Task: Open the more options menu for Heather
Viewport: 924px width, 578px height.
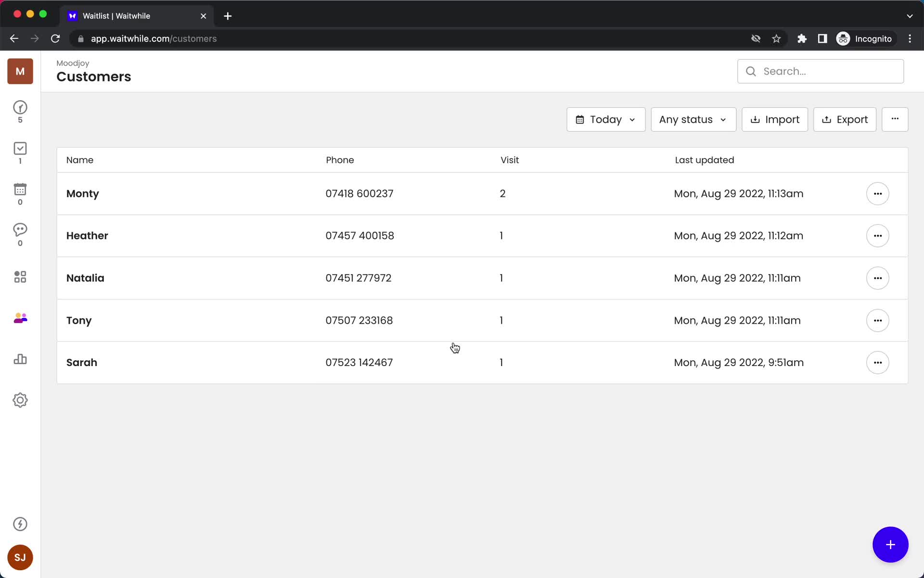Action: tap(878, 236)
